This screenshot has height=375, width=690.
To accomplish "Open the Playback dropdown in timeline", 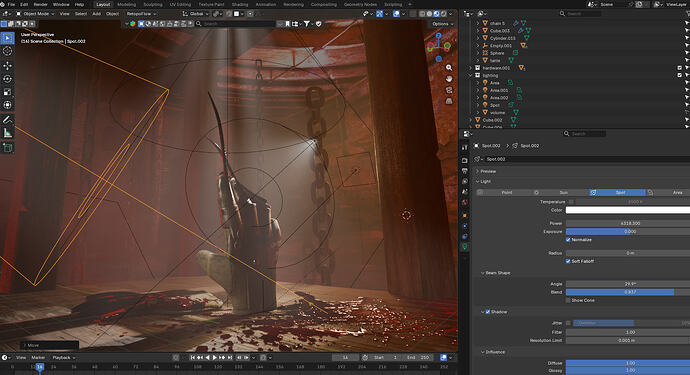I will tap(63, 357).
